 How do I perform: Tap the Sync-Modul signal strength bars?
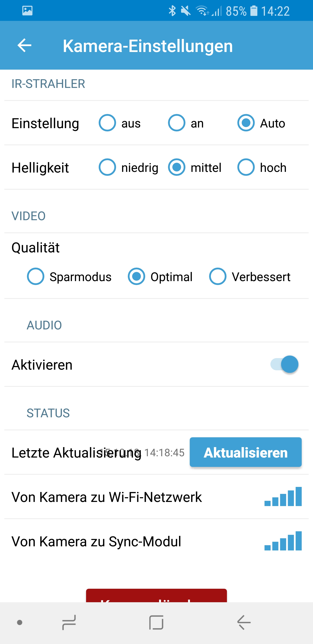pyautogui.click(x=283, y=541)
